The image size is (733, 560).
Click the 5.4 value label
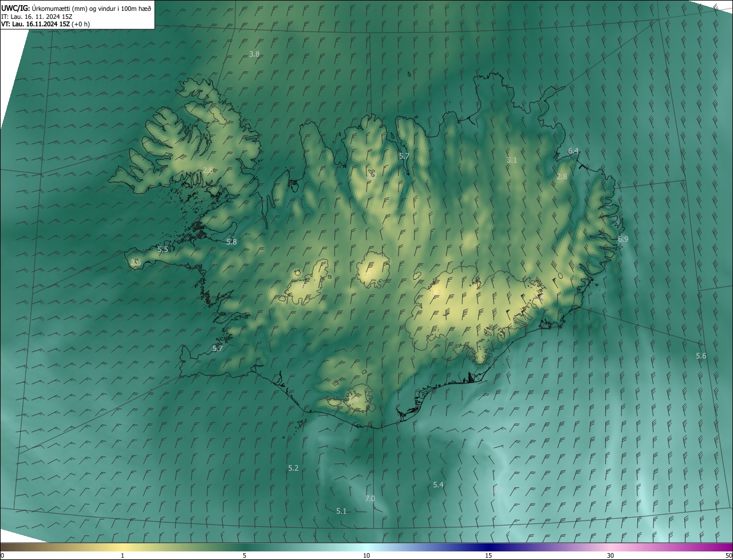[x=438, y=485]
